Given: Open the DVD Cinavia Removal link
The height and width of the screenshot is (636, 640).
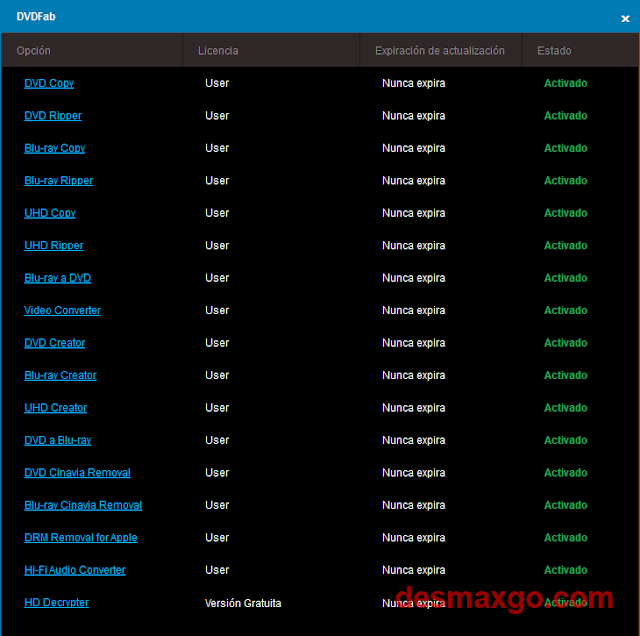Looking at the screenshot, I should pos(78,473).
